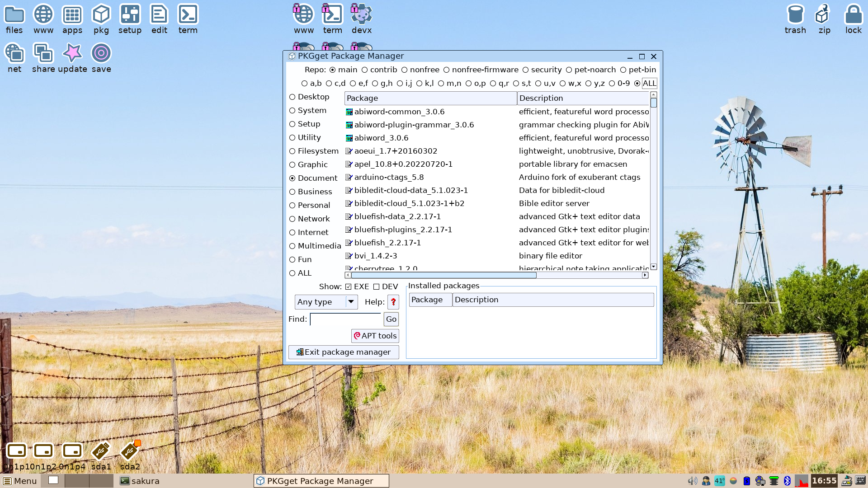
Task: Open the trash desktop icon
Action: coord(795,19)
